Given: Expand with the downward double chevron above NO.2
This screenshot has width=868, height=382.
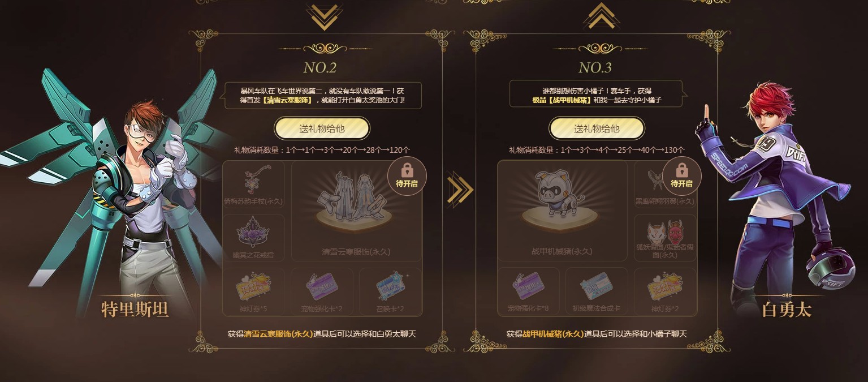Looking at the screenshot, I should click(324, 18).
